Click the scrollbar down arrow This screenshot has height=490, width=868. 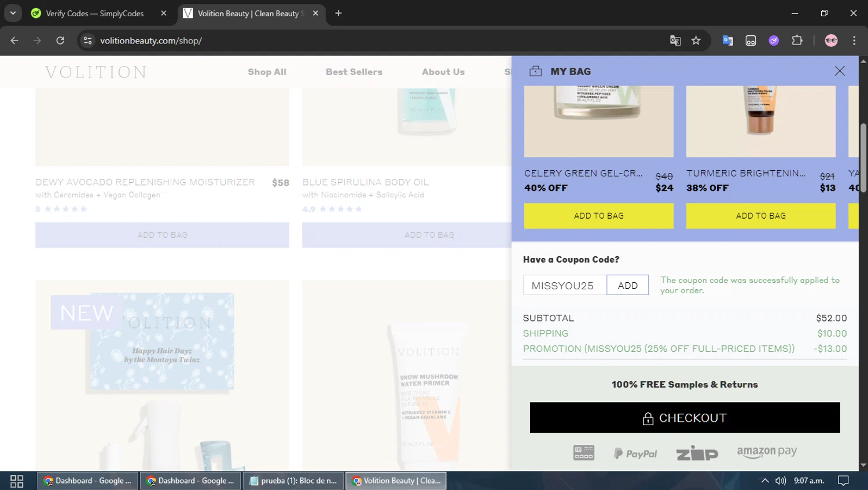pos(863,465)
